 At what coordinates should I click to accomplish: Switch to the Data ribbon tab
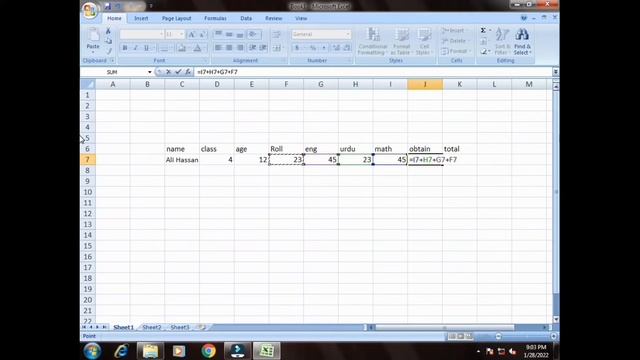[246, 18]
